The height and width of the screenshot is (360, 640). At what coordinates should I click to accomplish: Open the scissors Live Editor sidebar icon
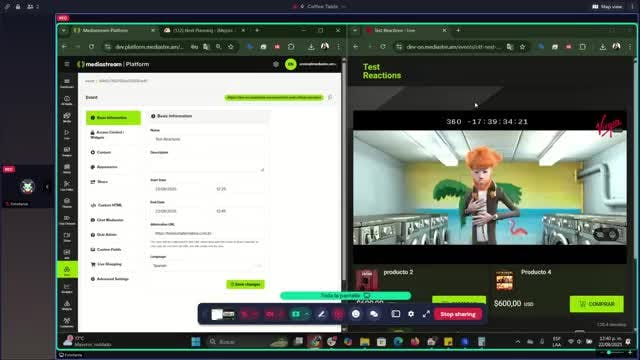[67, 186]
